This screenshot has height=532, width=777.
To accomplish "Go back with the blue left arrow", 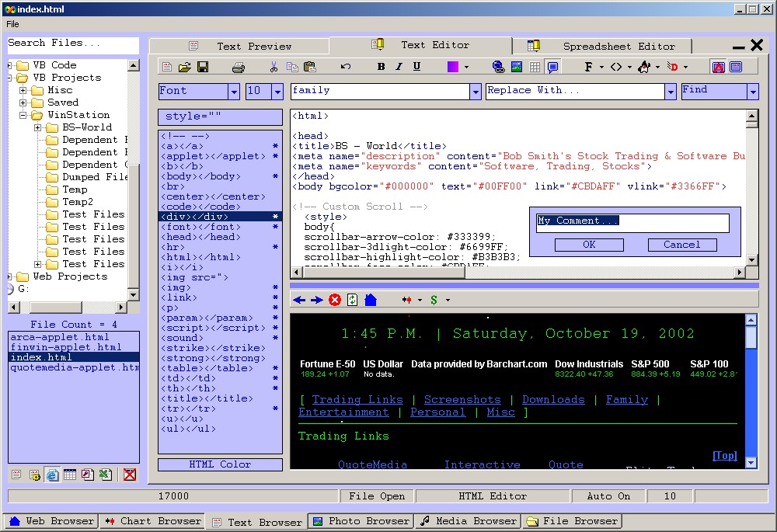I will 299,300.
